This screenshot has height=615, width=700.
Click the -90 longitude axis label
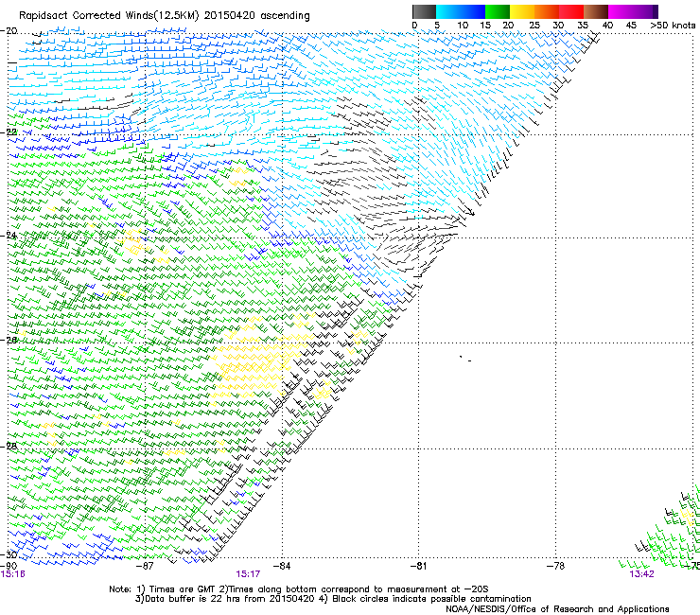[x=9, y=566]
